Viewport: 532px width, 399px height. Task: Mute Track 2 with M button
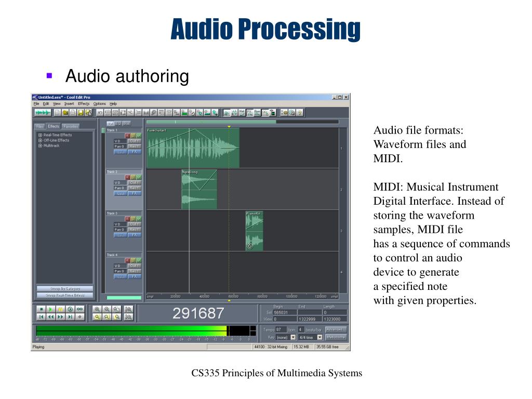(138, 178)
